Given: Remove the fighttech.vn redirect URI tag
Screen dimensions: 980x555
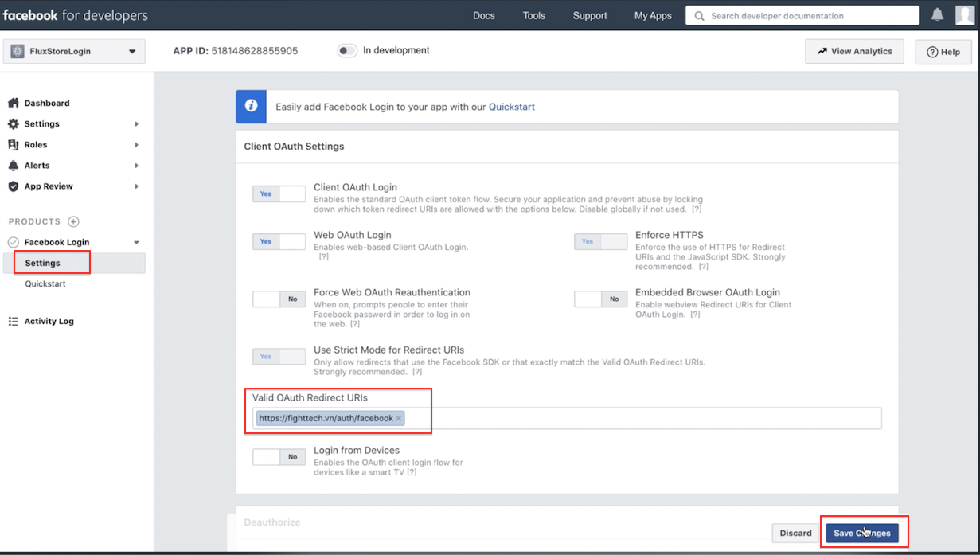Looking at the screenshot, I should coord(399,418).
